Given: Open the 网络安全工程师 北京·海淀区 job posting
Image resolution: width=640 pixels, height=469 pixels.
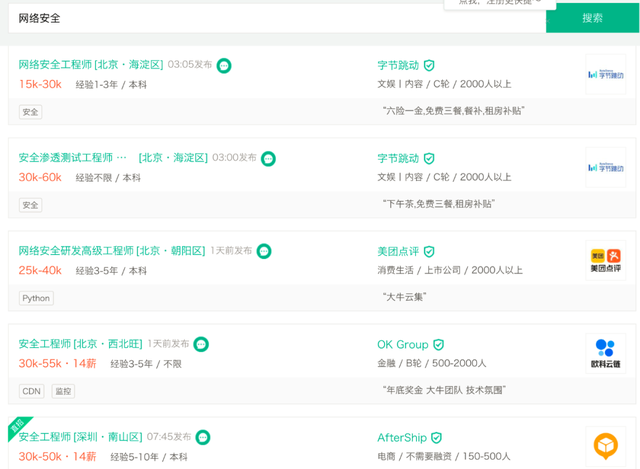Looking at the screenshot, I should 91,65.
